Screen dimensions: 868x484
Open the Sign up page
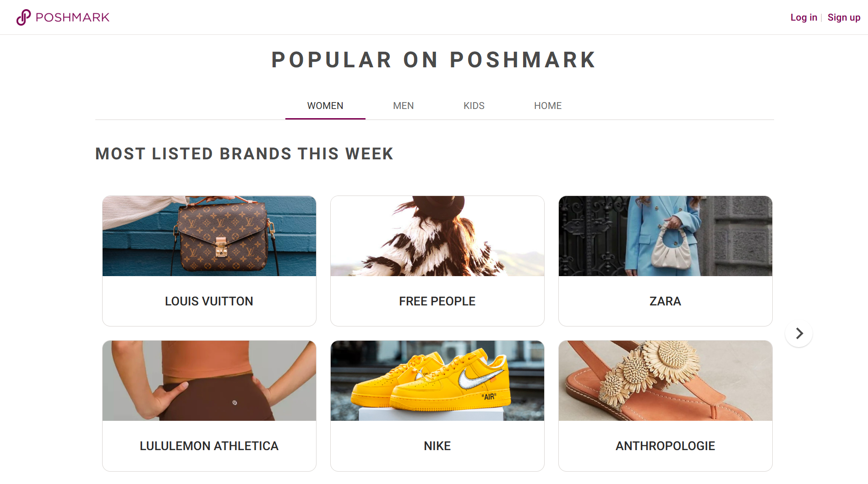click(x=844, y=17)
